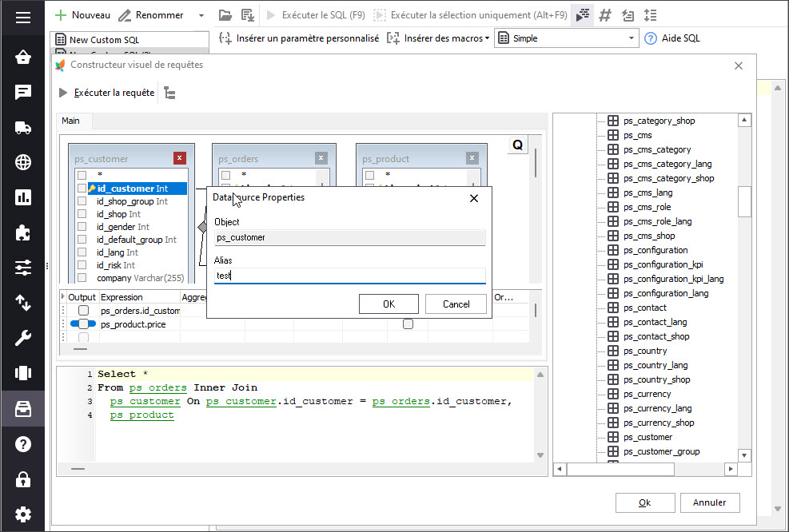789x532 pixels.
Task: Click Ok in the Constructeur visuel window
Action: click(x=645, y=502)
